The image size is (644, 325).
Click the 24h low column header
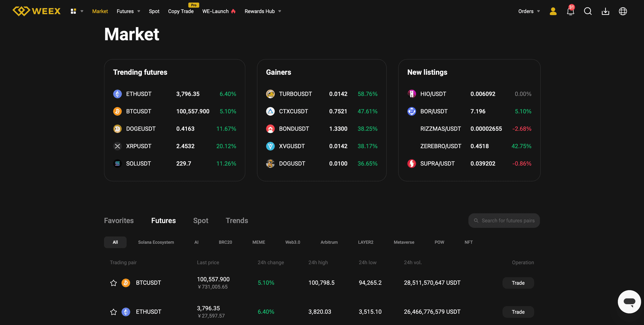(x=368, y=263)
